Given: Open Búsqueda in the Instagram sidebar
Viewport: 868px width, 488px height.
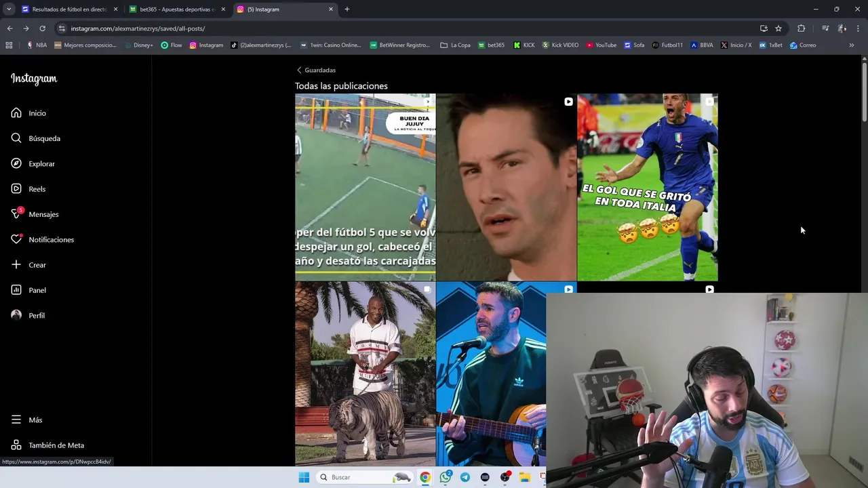Looking at the screenshot, I should tap(36, 138).
